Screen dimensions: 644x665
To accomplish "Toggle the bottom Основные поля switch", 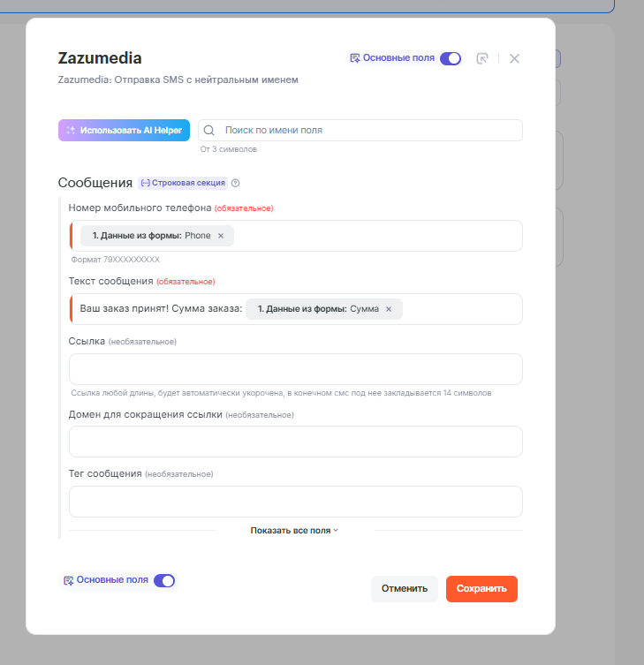I will point(164,580).
